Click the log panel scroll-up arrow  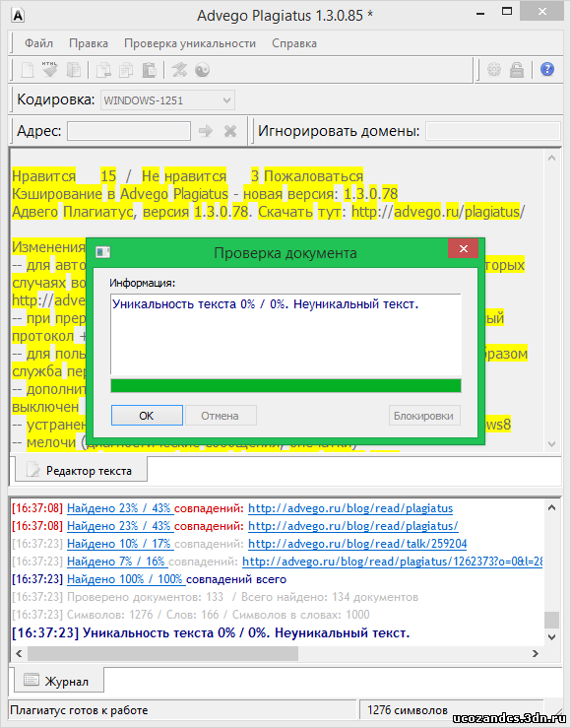(x=551, y=507)
